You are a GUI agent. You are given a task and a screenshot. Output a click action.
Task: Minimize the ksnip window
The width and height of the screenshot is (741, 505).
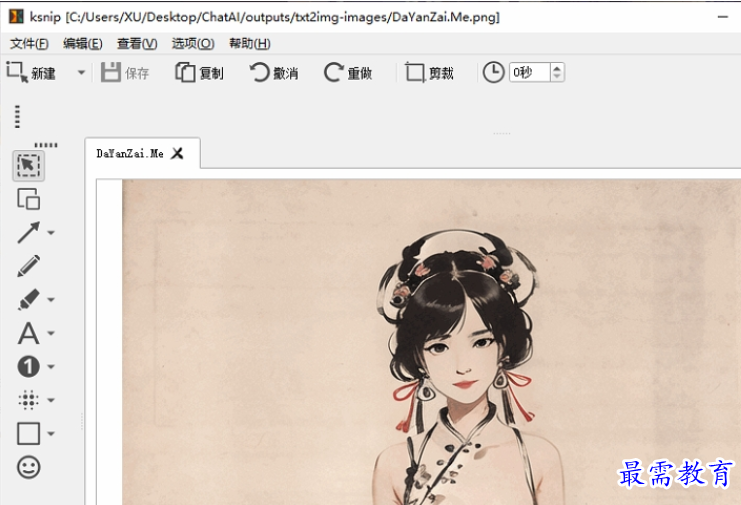723,17
